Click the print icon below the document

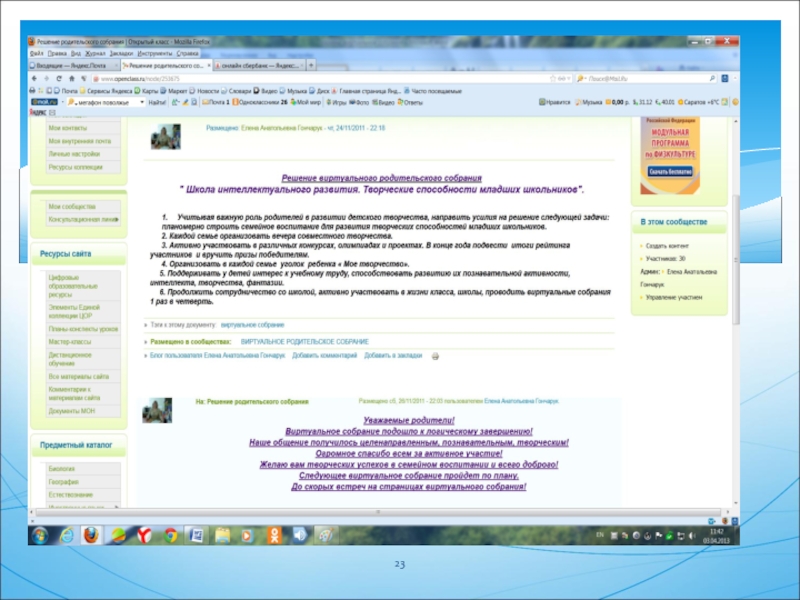(x=434, y=355)
